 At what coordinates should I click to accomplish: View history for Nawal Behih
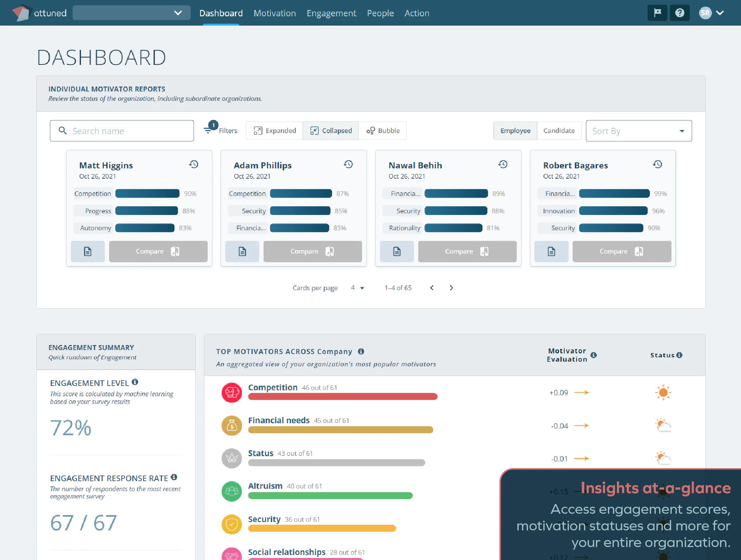503,164
